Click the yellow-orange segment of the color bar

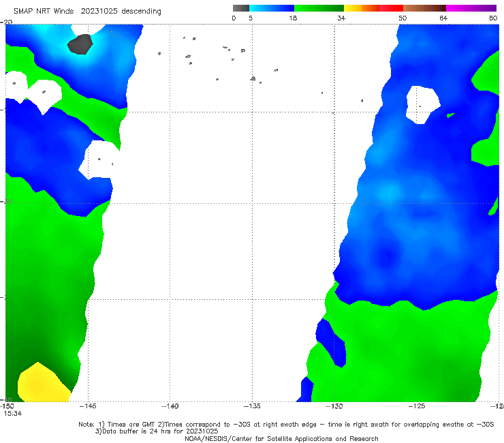(x=361, y=8)
